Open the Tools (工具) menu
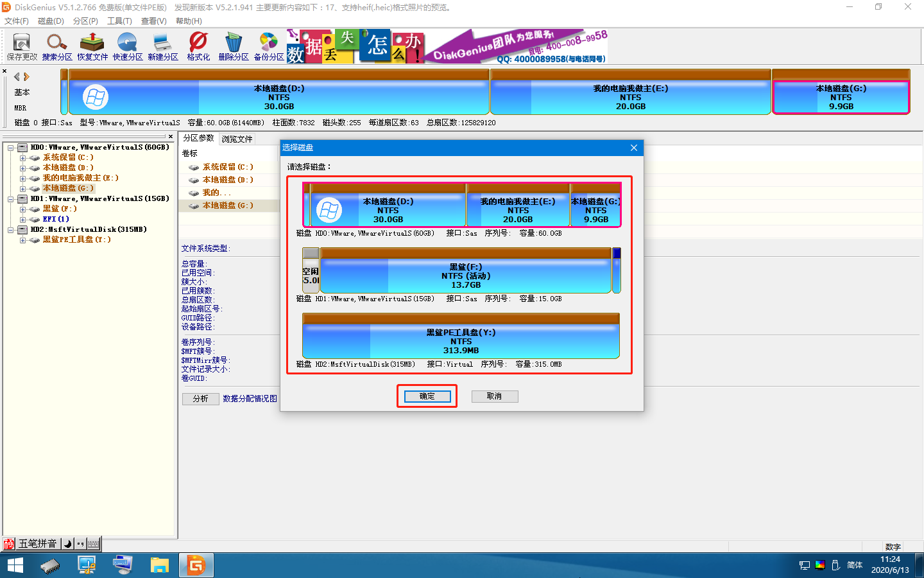 click(x=119, y=21)
